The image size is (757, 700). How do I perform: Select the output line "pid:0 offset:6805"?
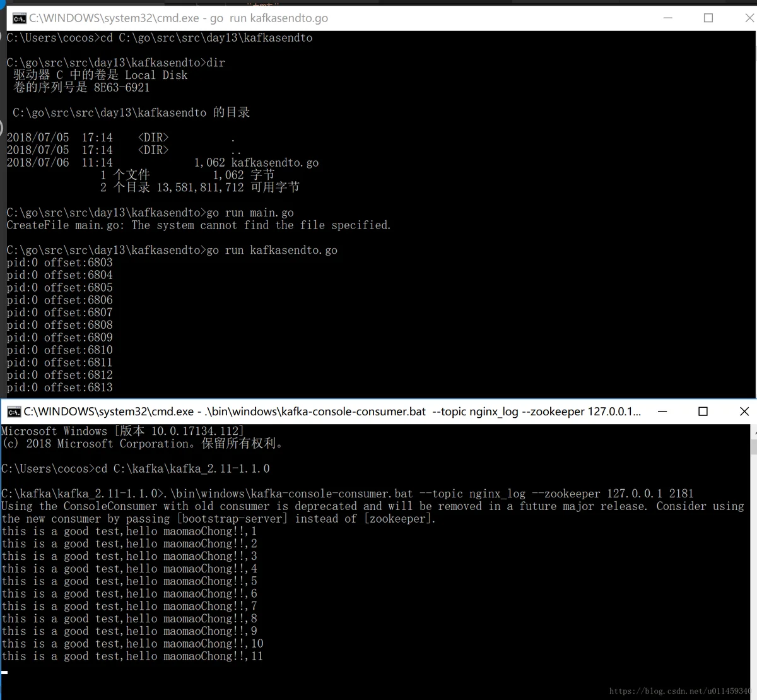[x=59, y=288]
